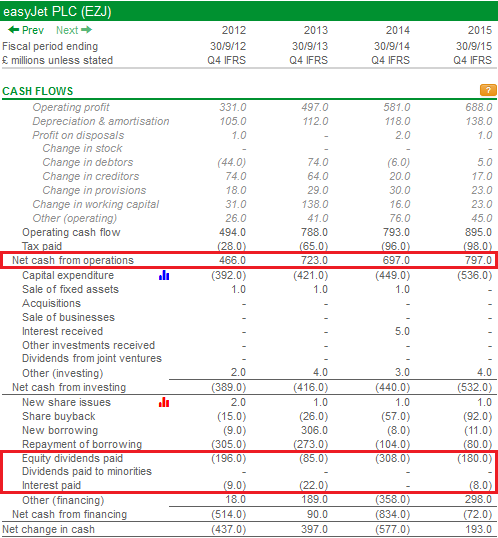The height and width of the screenshot is (538, 498).
Task: Click the £ millions unless stated note
Action: [x=57, y=60]
